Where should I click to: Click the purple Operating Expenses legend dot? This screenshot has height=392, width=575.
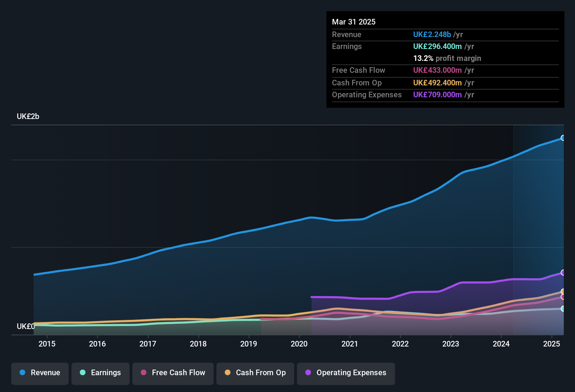coord(308,373)
